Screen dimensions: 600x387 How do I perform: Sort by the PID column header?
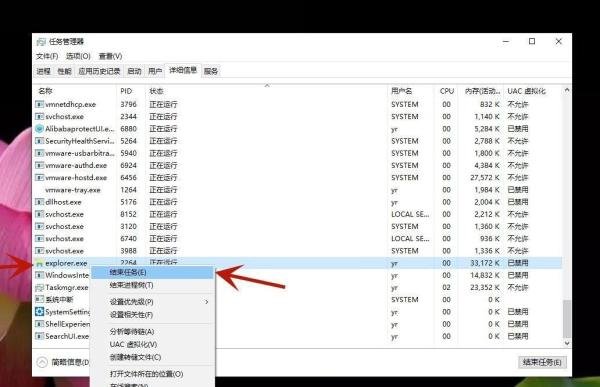[131, 91]
